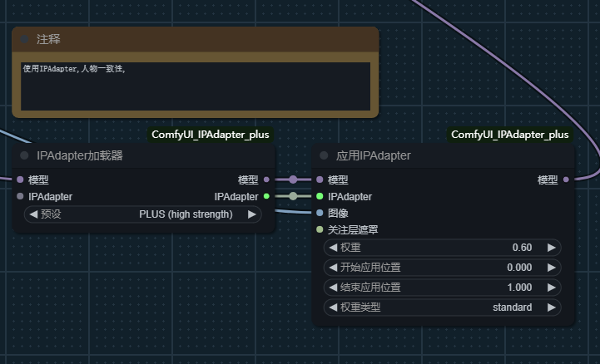Click the note text field in 注释 node

click(196, 86)
